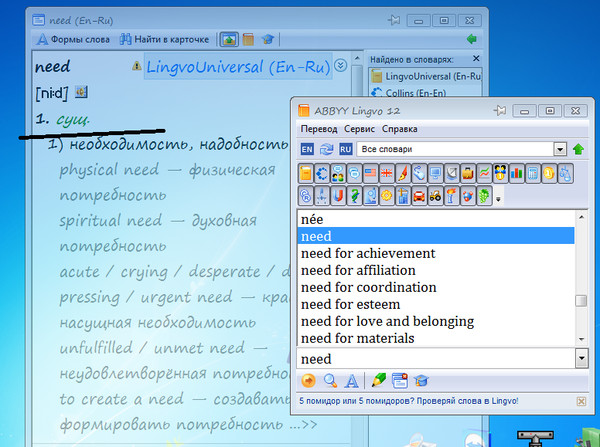Select 'née' in the word list
Image resolution: width=600 pixels, height=447 pixels.
[x=436, y=219]
